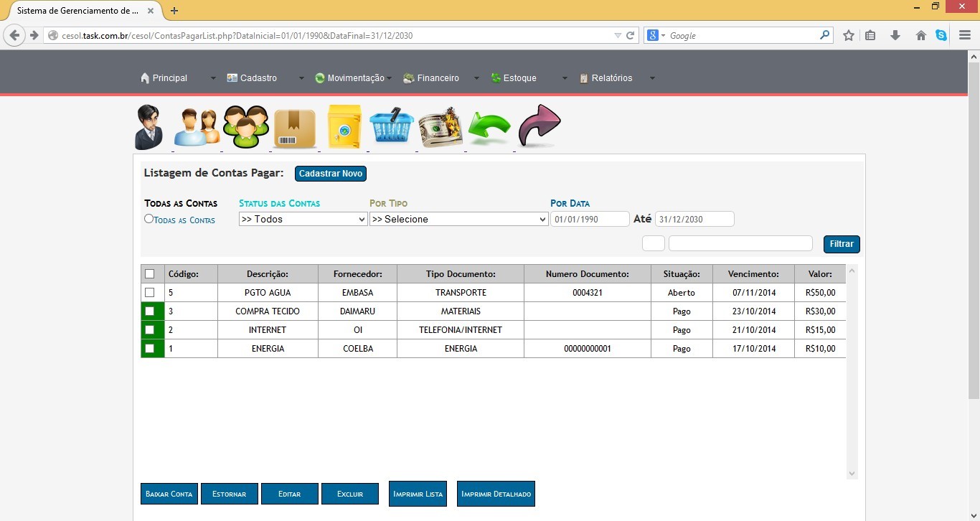
Task: Click the burning money icon
Action: pyautogui.click(x=440, y=127)
